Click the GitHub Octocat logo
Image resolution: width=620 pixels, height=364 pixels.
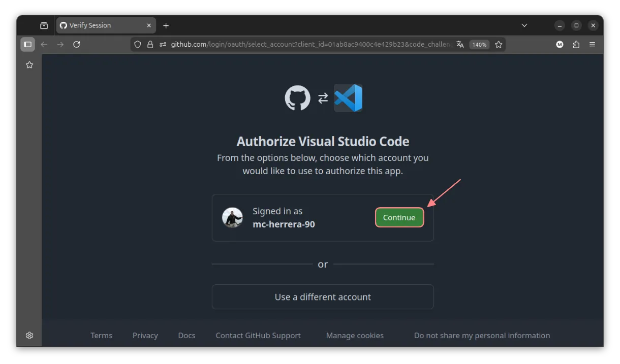coord(297,98)
